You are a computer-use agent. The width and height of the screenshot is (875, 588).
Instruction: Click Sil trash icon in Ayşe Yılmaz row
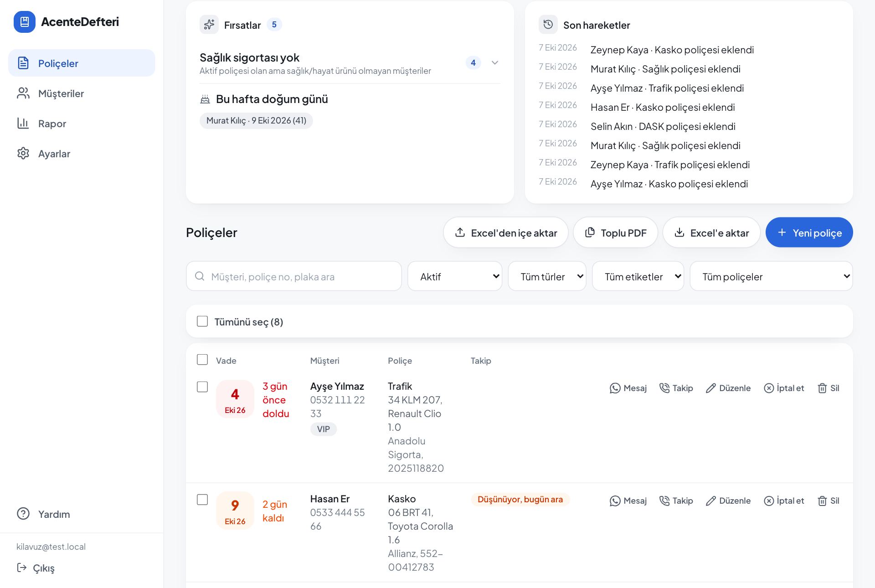click(822, 388)
